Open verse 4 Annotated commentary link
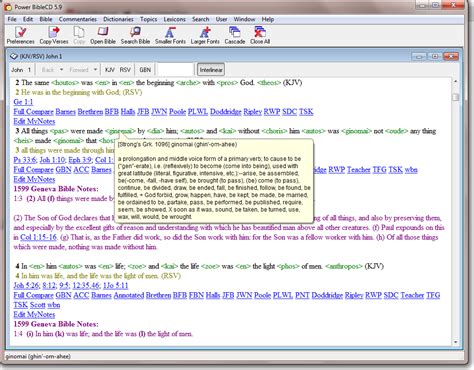 point(129,295)
